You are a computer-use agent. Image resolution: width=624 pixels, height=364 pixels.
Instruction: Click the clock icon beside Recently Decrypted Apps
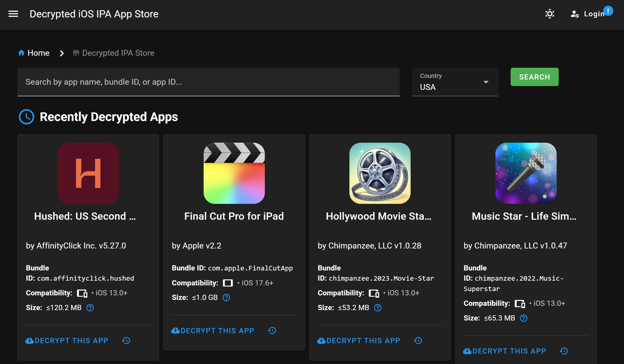point(26,117)
